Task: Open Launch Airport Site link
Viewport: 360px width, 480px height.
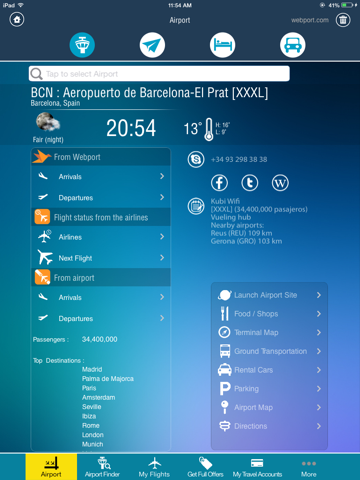Action: 269,295
